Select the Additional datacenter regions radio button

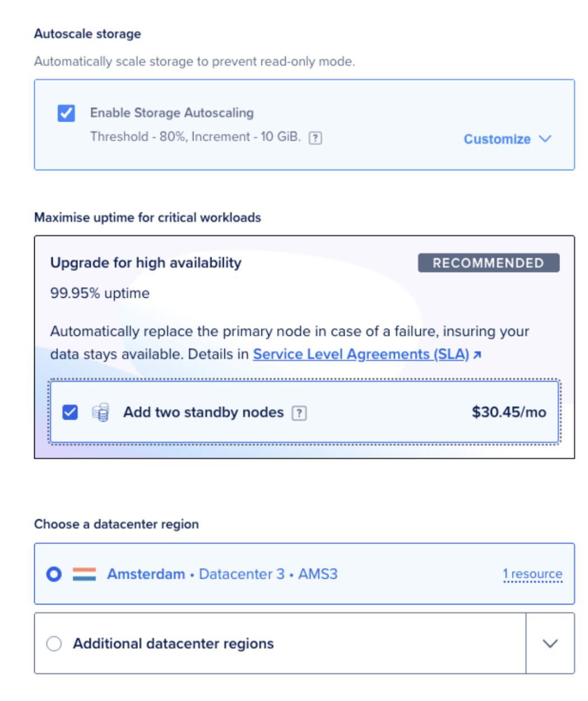pos(54,644)
